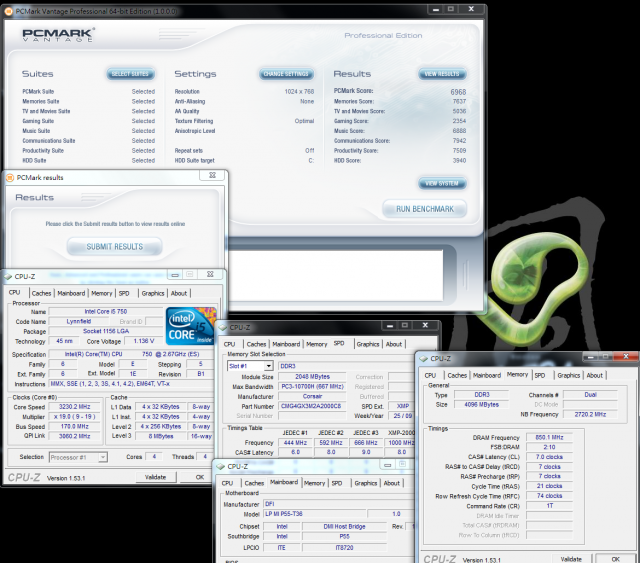This screenshot has height=563, width=641.
Task: Click the Gaming Suite row label
Action: click(38, 121)
